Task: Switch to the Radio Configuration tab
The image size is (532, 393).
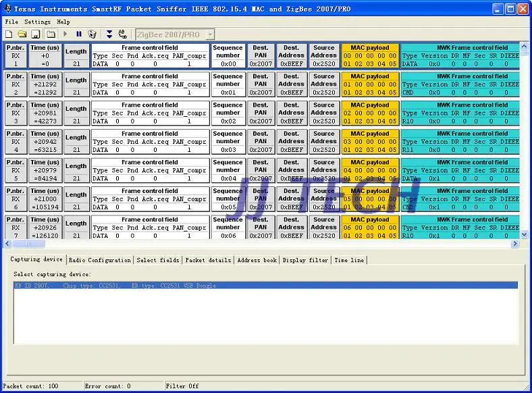Action: click(x=100, y=260)
